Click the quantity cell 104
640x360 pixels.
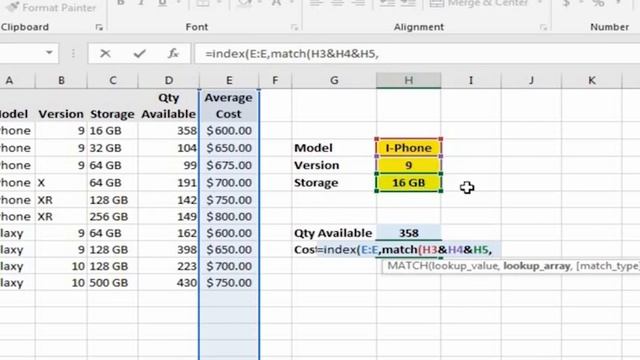(169, 148)
